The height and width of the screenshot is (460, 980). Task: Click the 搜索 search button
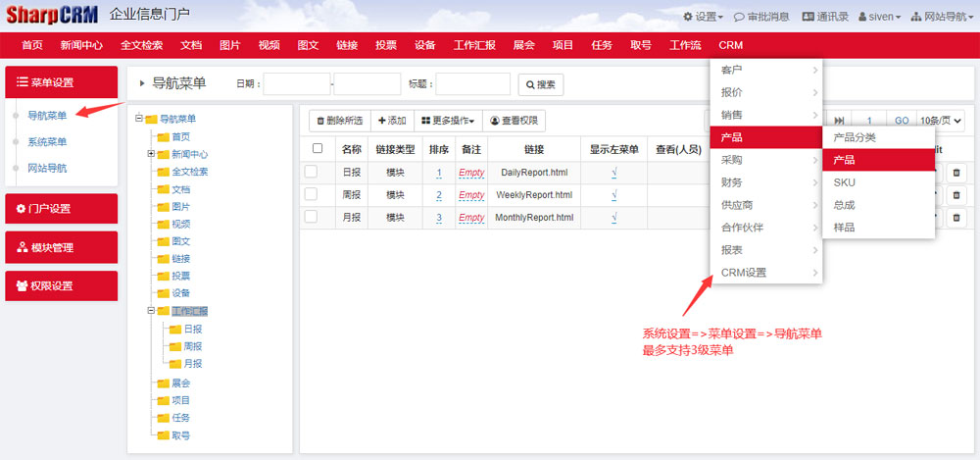coord(540,84)
